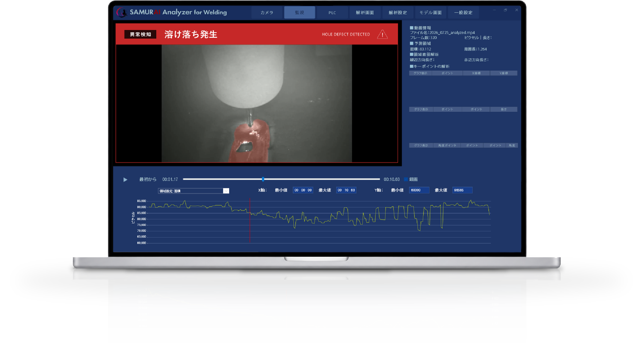Viewport: 644px width, 343px height.
Task: Minimize the SAMURAI Analyzer window
Action: coord(494,10)
